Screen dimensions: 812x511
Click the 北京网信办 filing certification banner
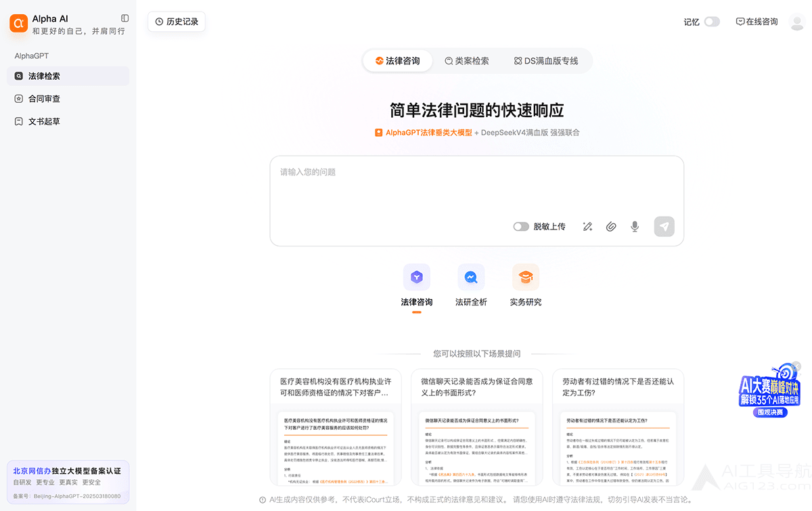click(68, 483)
